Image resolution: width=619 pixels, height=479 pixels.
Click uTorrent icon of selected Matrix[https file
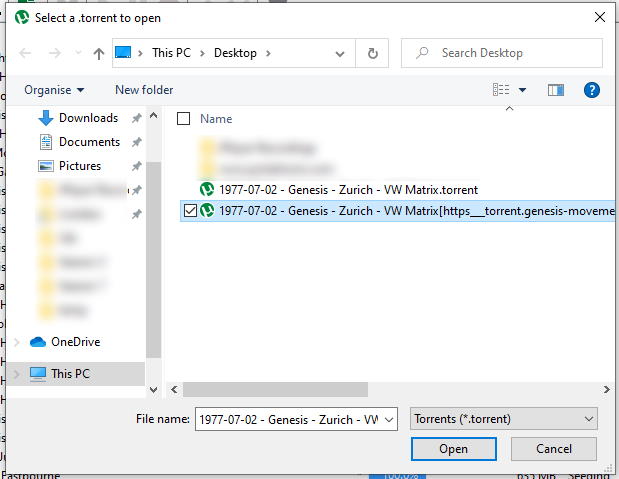pyautogui.click(x=207, y=210)
